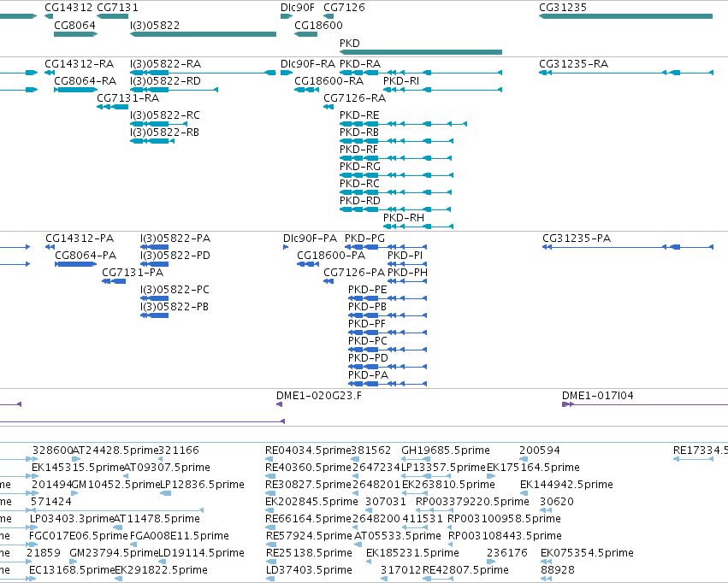
Task: Select the Dlc90F-PA protein label
Action: [x=310, y=238]
